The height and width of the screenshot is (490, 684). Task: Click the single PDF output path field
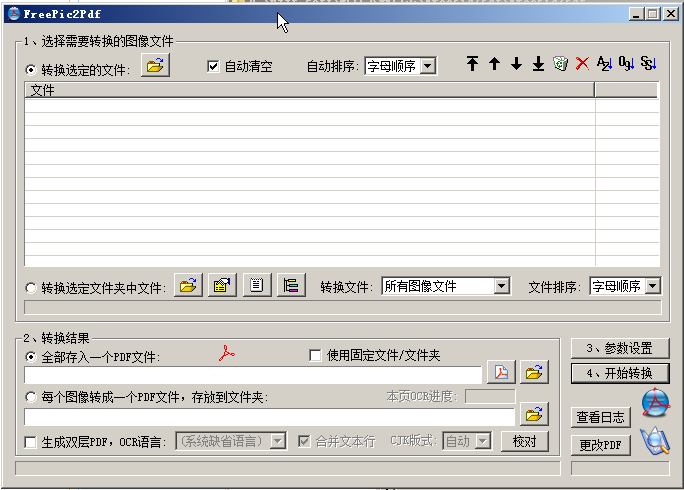253,375
